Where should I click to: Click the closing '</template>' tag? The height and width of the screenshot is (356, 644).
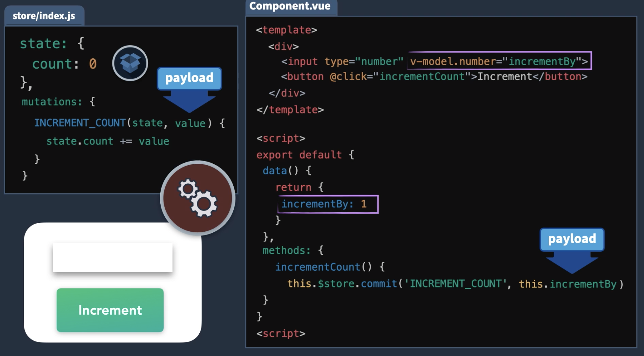click(x=290, y=110)
